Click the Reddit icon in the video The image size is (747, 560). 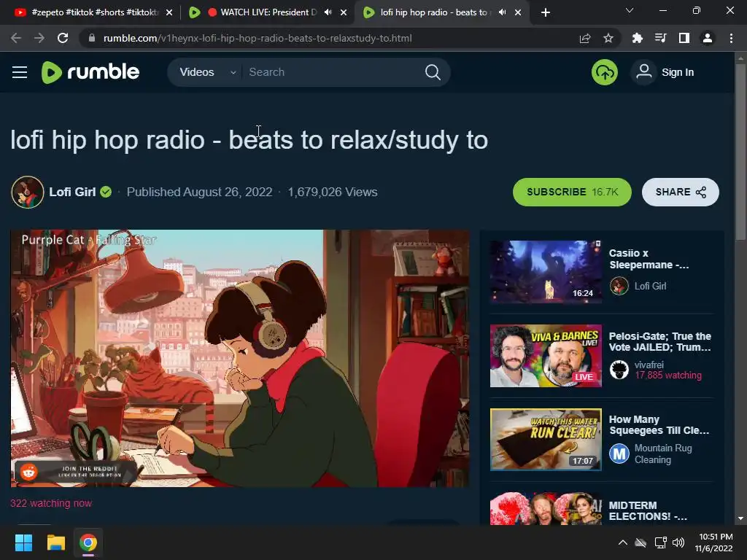point(28,472)
